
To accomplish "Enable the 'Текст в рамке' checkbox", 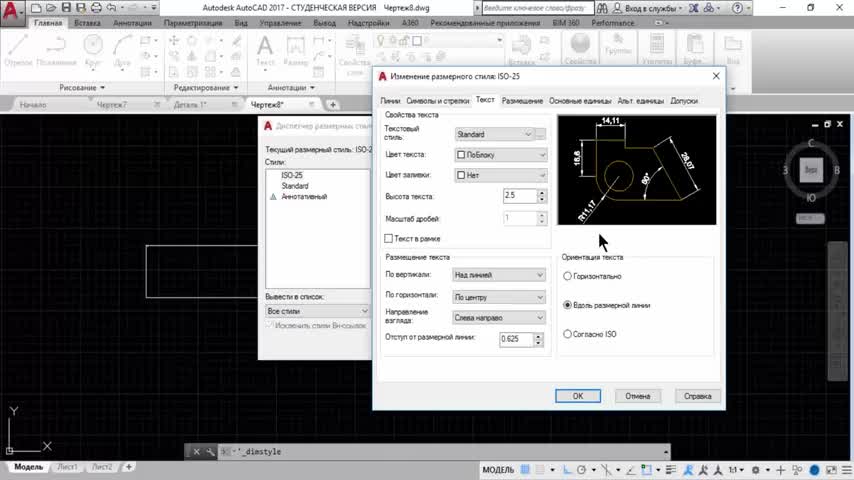I will click(388, 239).
